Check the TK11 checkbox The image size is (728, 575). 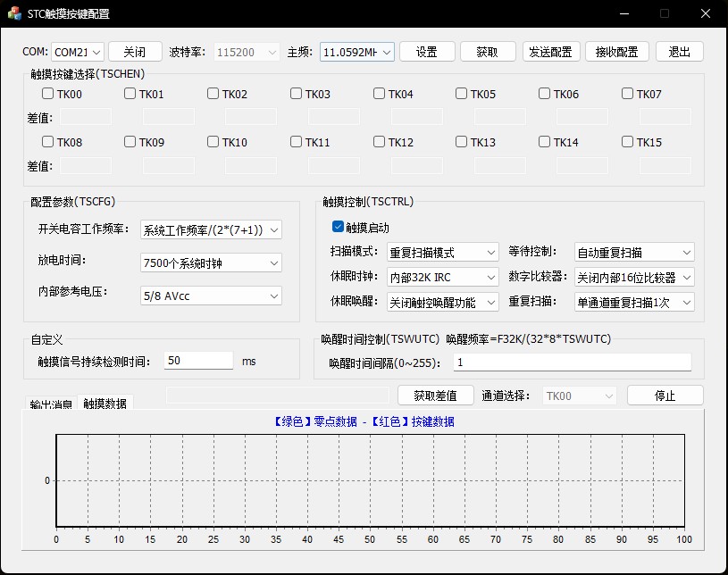coord(297,142)
